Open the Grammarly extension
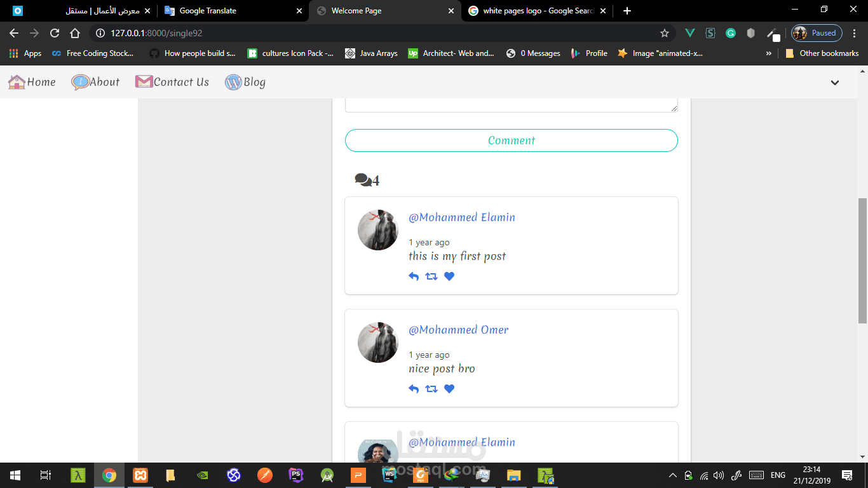 731,33
